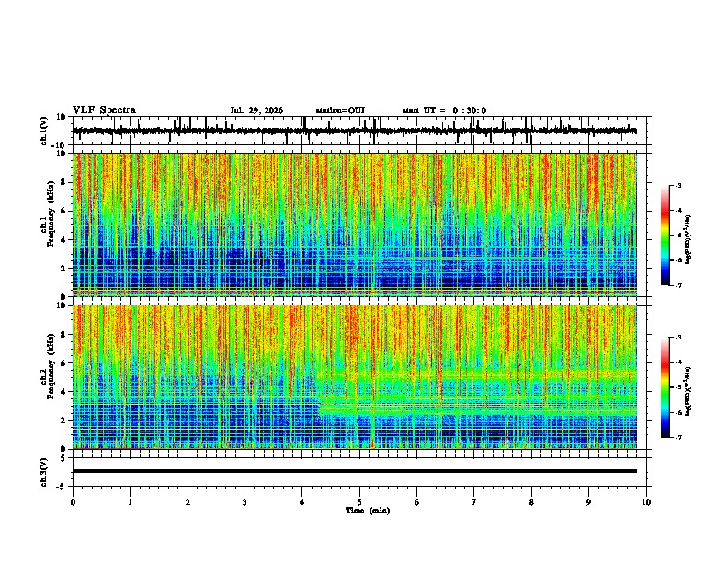Click ch.1 color bar label "-7"
This screenshot has width=728, height=563.
(x=677, y=285)
